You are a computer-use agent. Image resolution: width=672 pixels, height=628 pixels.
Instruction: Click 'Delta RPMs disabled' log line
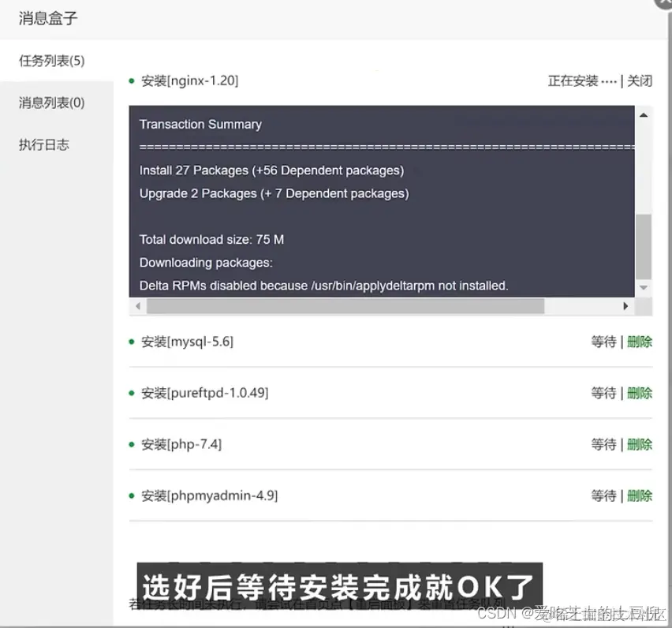324,286
